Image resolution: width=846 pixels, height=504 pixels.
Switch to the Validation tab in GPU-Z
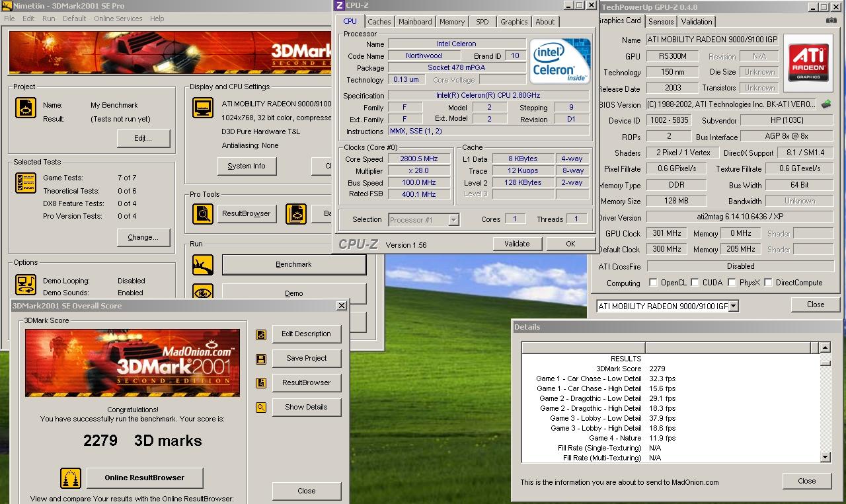[x=697, y=22]
